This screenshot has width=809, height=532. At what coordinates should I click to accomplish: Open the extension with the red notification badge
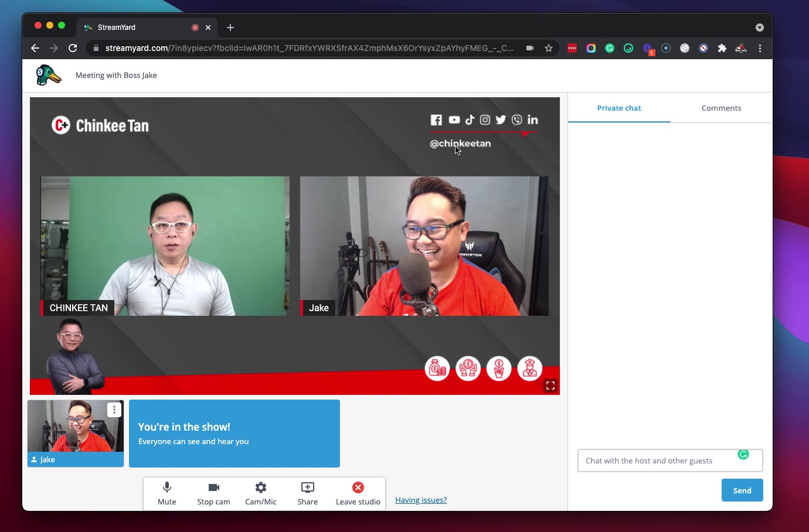point(647,49)
